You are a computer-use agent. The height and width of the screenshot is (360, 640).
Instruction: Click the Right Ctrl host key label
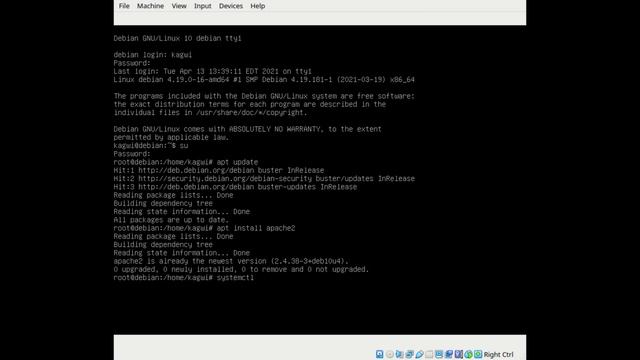coord(498,354)
